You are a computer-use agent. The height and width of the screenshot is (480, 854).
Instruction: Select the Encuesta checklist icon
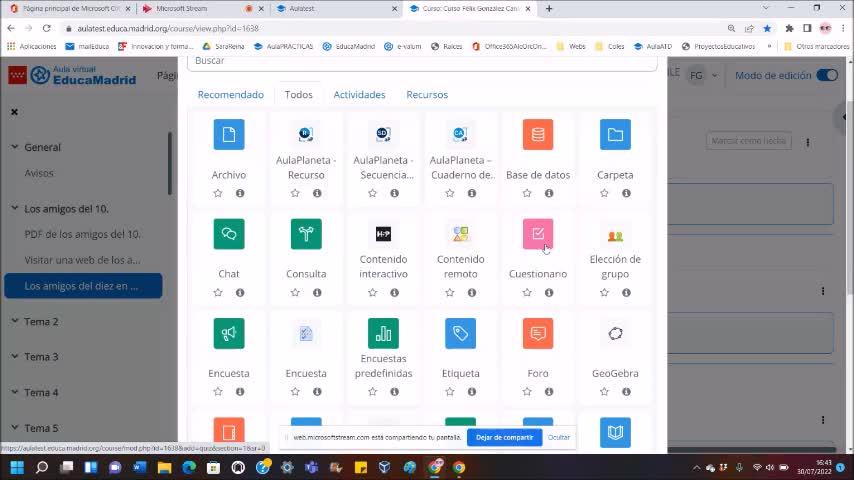306,333
